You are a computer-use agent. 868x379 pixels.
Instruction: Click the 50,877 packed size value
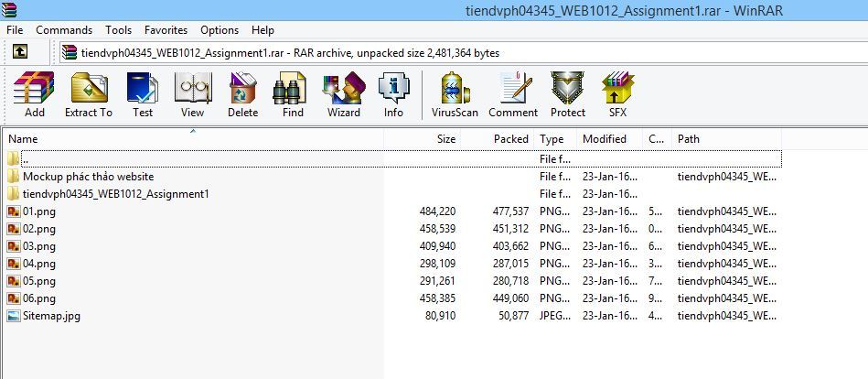click(x=514, y=316)
